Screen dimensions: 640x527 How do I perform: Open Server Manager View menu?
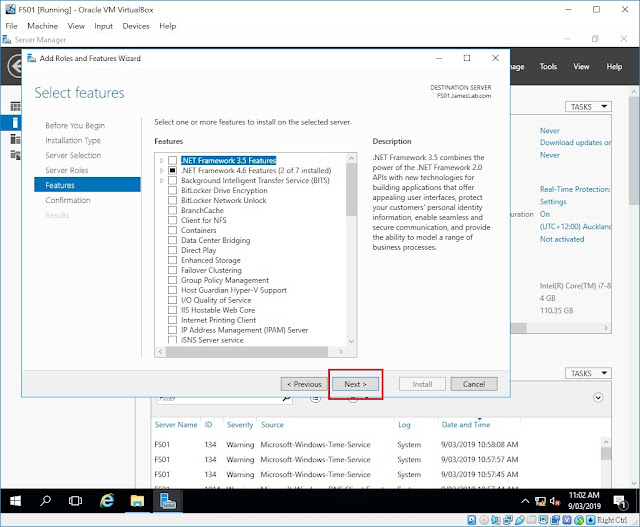point(581,67)
